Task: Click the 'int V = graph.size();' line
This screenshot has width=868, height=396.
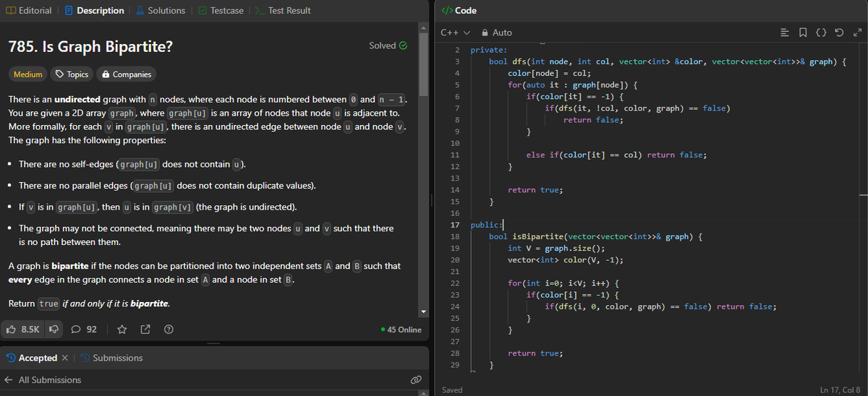Action: point(556,248)
